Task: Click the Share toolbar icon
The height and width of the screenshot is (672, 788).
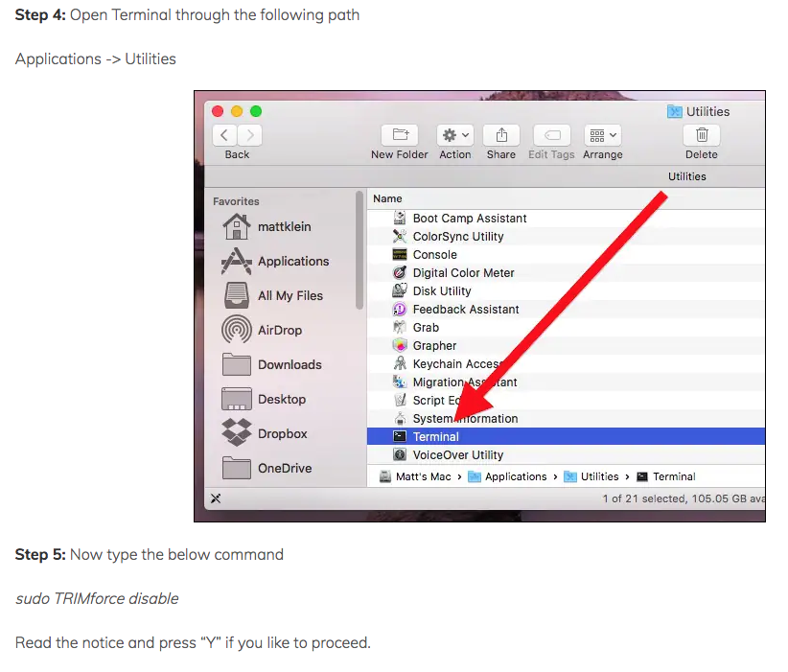Action: pyautogui.click(x=501, y=135)
